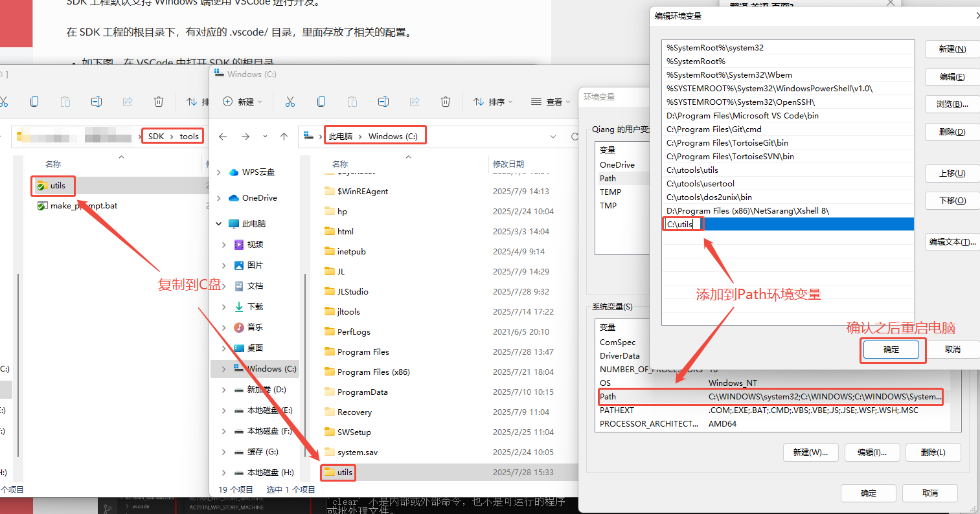Click the 删除(D) button in the path editor
The width and height of the screenshot is (980, 514).
coord(952,132)
